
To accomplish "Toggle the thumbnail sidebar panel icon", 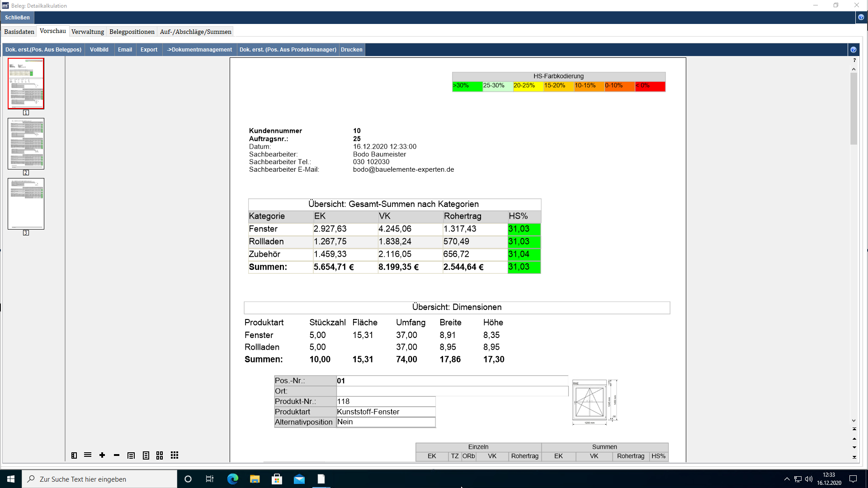I will coord(74,455).
